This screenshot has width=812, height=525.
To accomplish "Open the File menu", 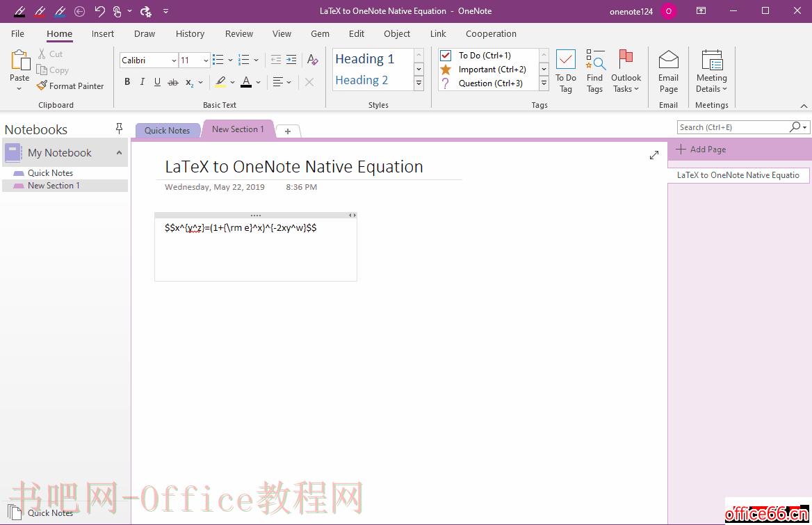I will point(17,33).
